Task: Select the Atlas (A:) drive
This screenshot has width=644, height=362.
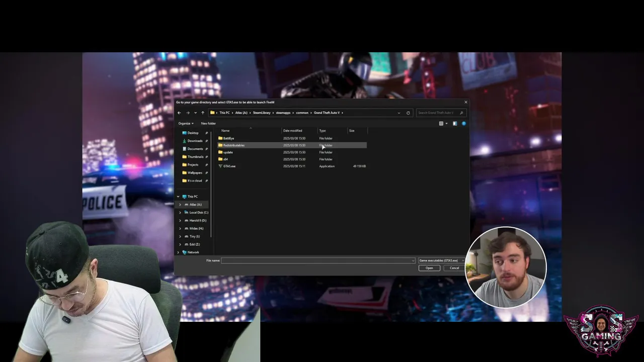Action: pyautogui.click(x=195, y=205)
